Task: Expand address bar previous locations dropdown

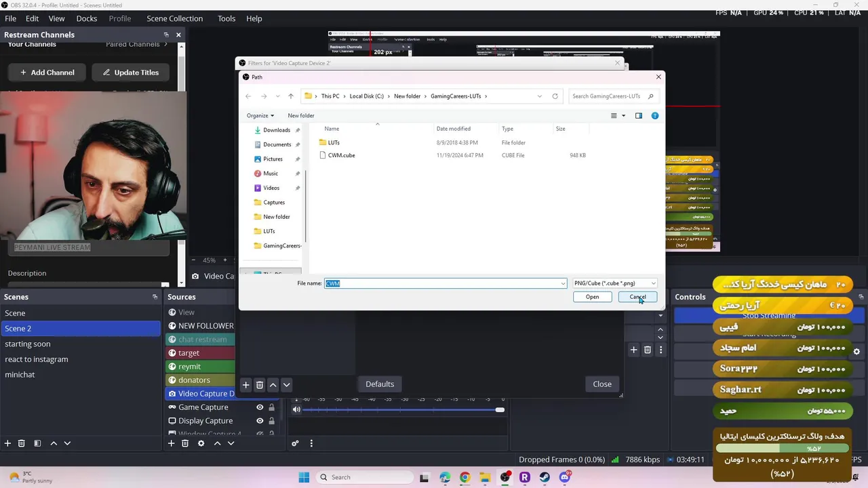Action: click(x=540, y=96)
